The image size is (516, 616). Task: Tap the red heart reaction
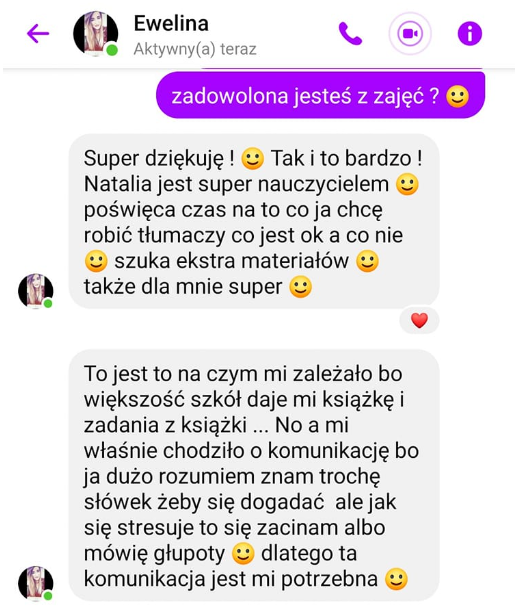(419, 320)
